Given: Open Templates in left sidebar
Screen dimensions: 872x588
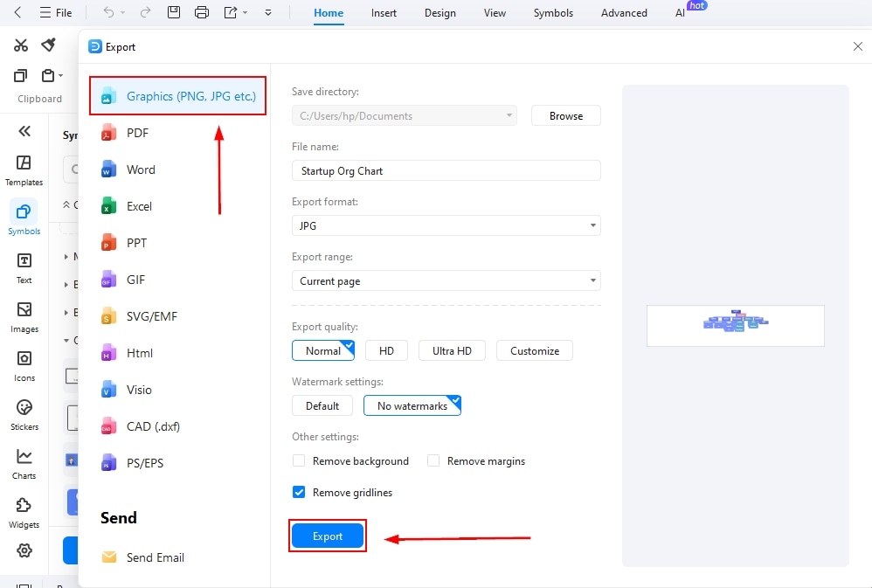Looking at the screenshot, I should [x=24, y=170].
